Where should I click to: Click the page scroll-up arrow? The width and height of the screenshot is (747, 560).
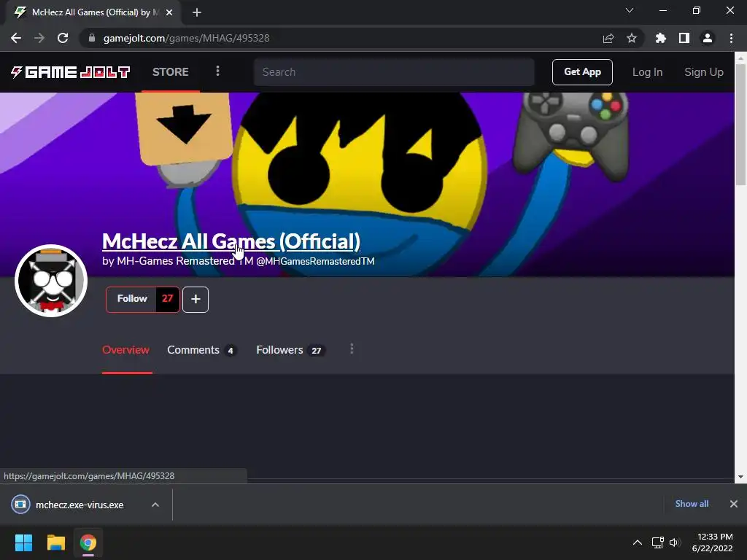(741, 58)
